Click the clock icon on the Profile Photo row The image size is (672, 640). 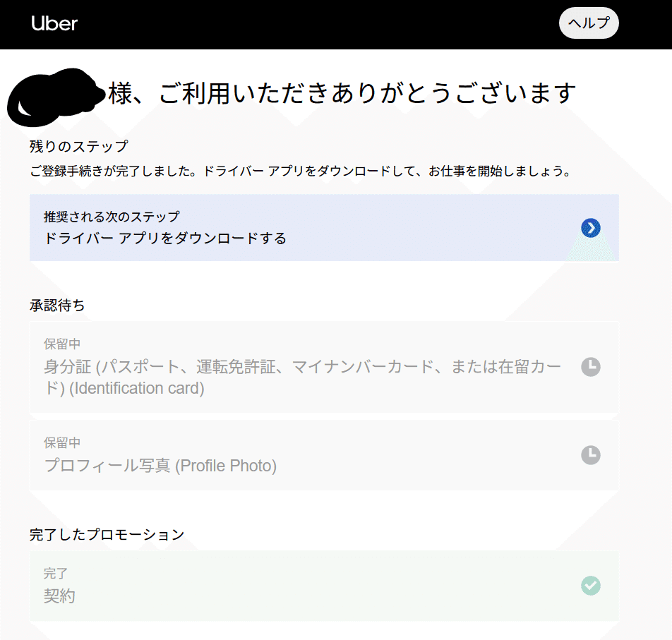(591, 456)
